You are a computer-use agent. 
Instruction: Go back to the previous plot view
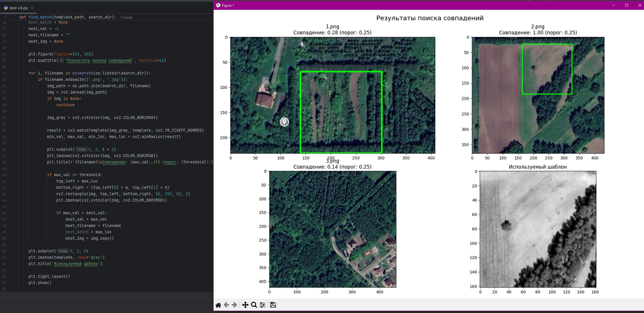click(226, 305)
